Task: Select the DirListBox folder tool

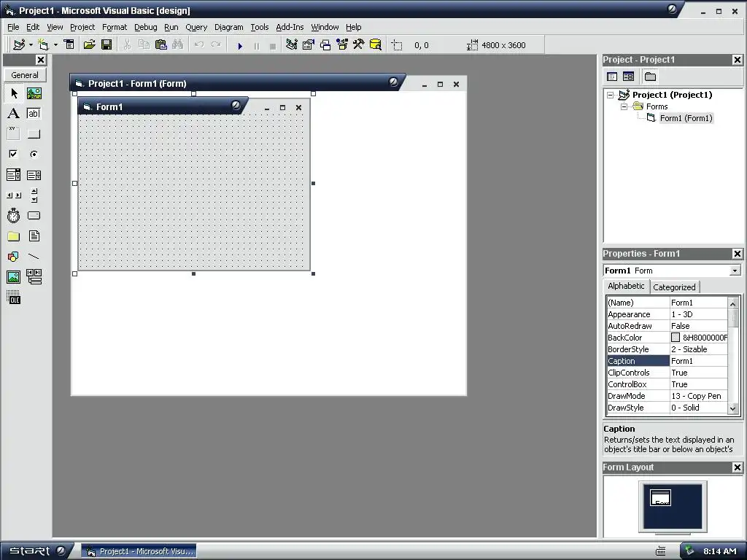Action: tap(14, 236)
